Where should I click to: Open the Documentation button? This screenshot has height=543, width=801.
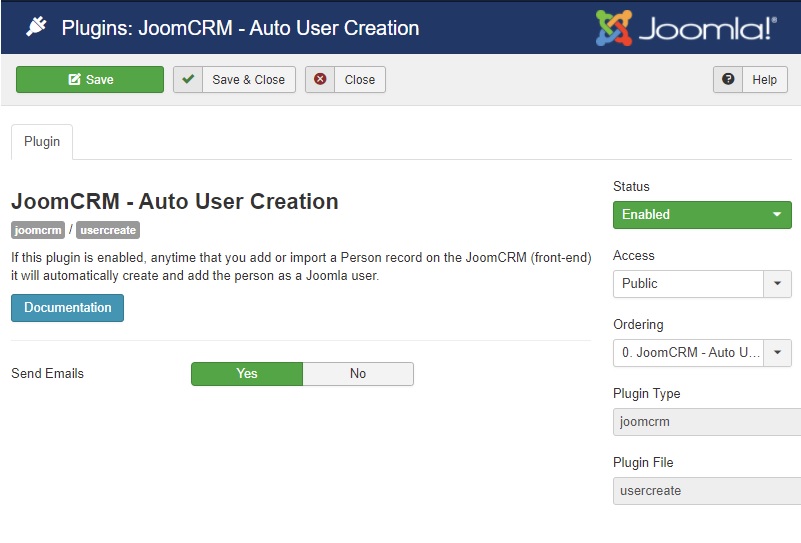pos(67,308)
